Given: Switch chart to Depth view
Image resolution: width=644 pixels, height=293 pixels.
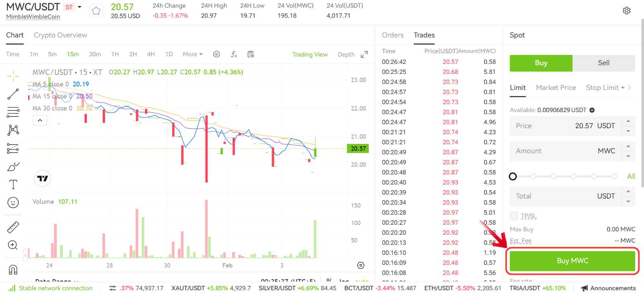Looking at the screenshot, I should click(346, 54).
